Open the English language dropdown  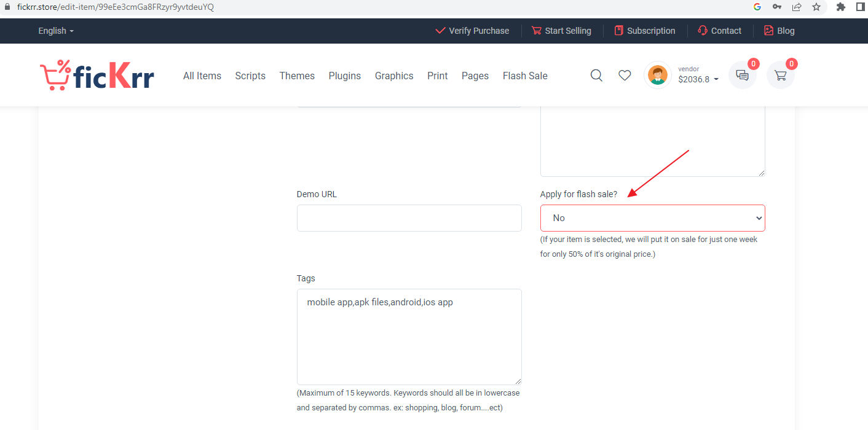click(x=56, y=31)
